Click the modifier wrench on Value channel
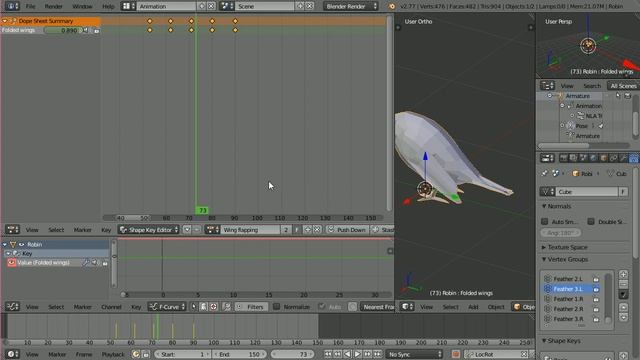The image size is (640, 360). click(86, 263)
